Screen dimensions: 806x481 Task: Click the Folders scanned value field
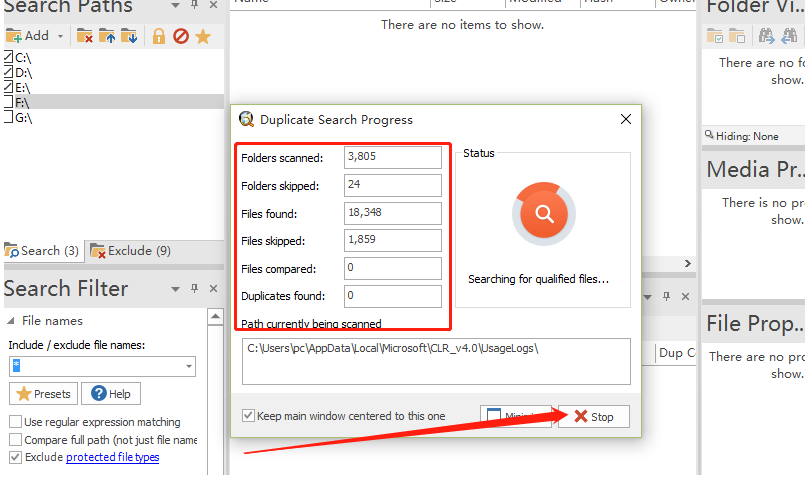[391, 157]
